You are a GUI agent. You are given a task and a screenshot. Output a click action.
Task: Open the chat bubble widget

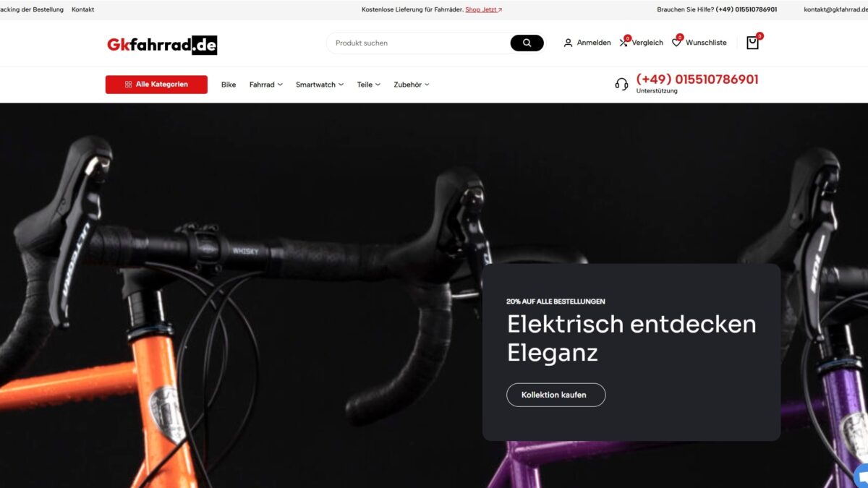[861, 476]
